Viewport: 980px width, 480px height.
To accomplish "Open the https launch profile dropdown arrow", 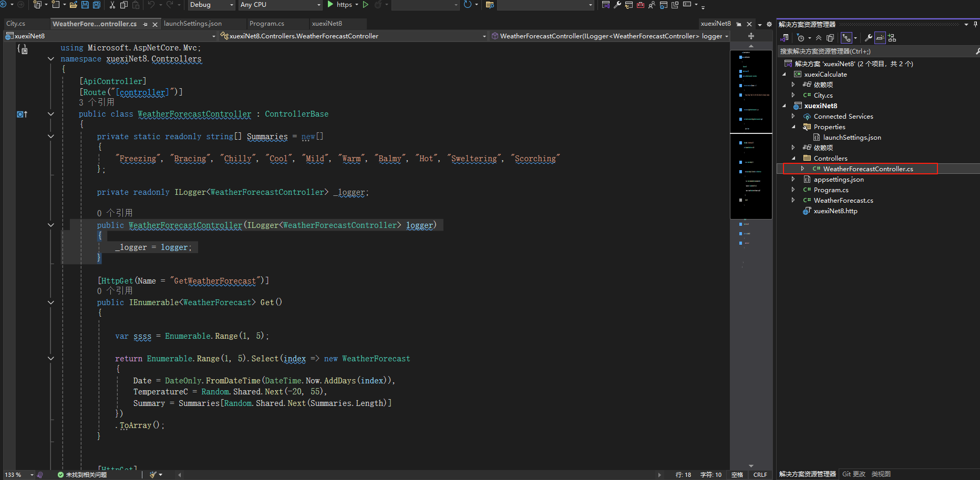I will click(357, 5).
